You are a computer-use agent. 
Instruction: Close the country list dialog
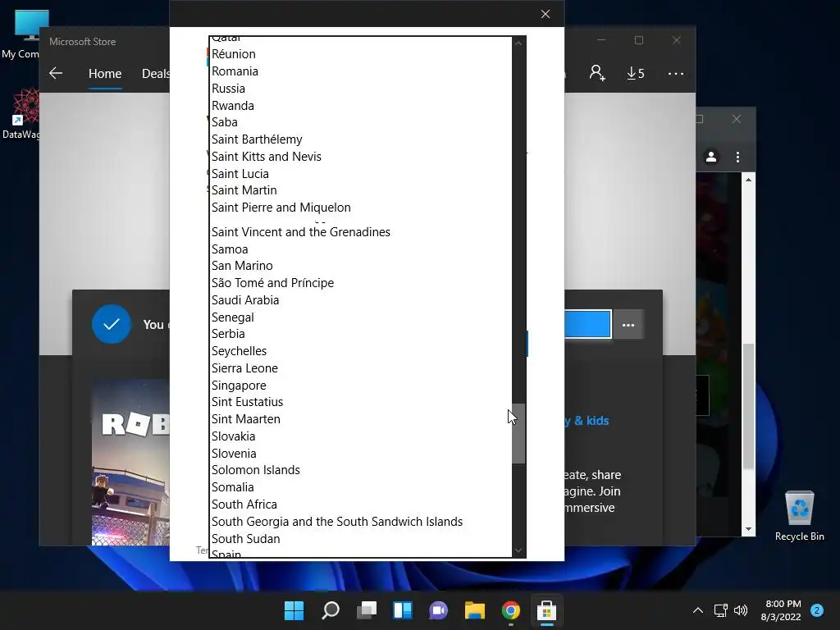[x=546, y=14]
